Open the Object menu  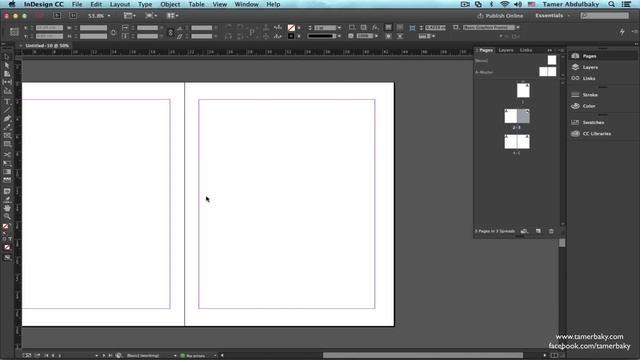(x=170, y=4)
